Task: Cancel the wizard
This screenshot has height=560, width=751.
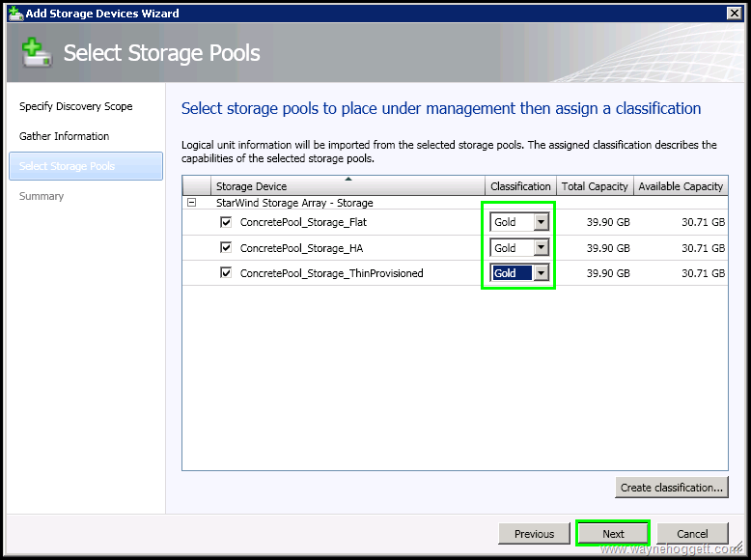Action: pyautogui.click(x=692, y=534)
